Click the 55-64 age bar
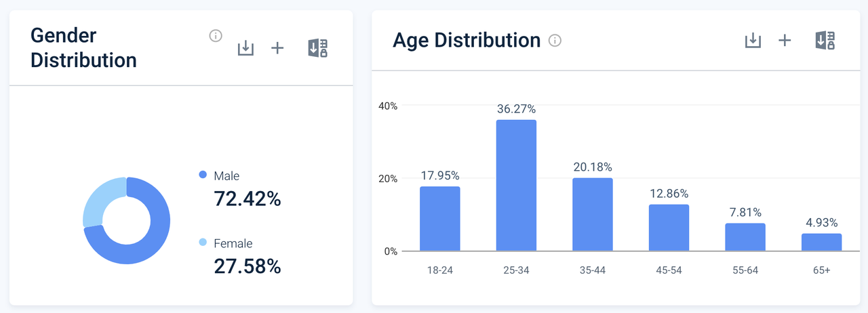This screenshot has height=313, width=868. point(745,237)
